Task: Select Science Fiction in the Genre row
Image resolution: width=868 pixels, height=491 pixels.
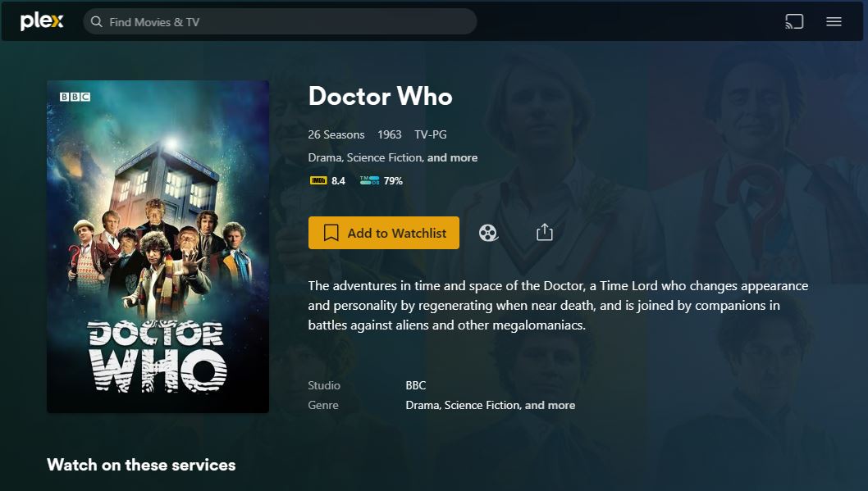Action: click(482, 405)
